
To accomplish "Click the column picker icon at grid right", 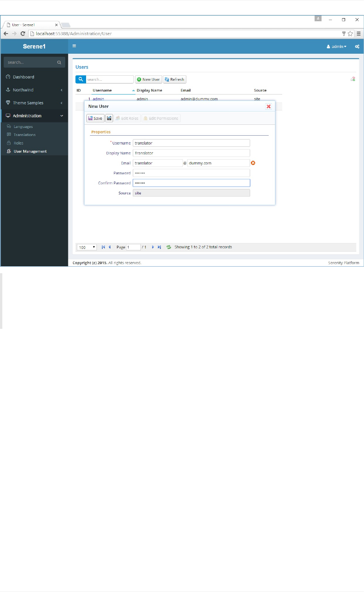I will (x=353, y=79).
